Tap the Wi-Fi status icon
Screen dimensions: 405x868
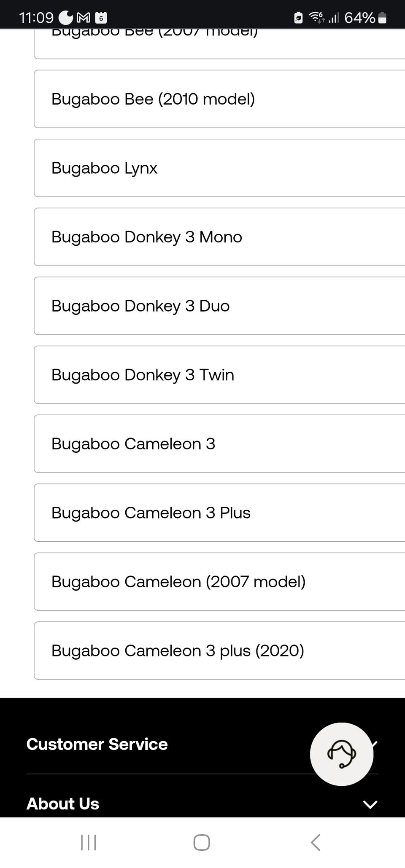click(316, 18)
